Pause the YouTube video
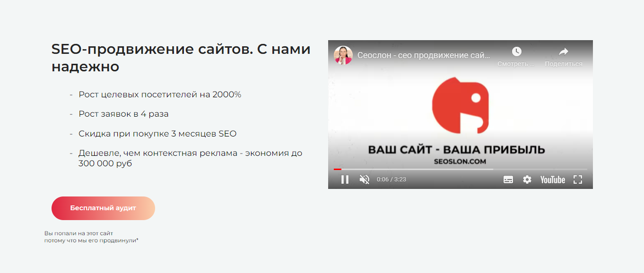This screenshot has height=273, width=644. 345,179
